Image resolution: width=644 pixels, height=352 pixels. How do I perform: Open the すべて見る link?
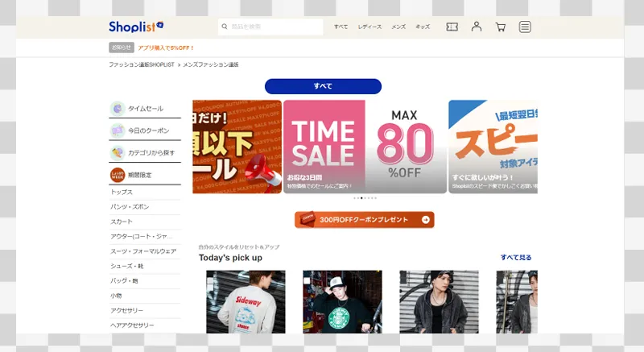coord(516,258)
